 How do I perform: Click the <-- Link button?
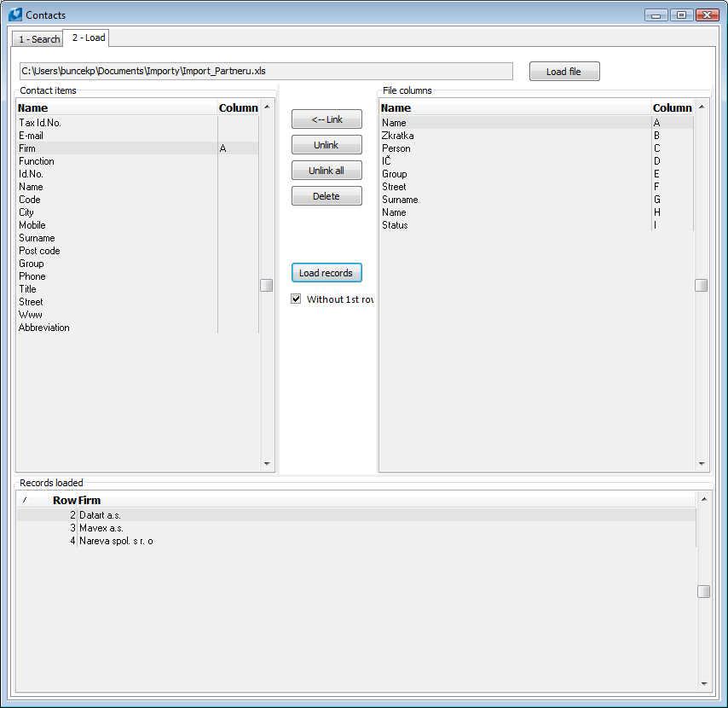(326, 119)
